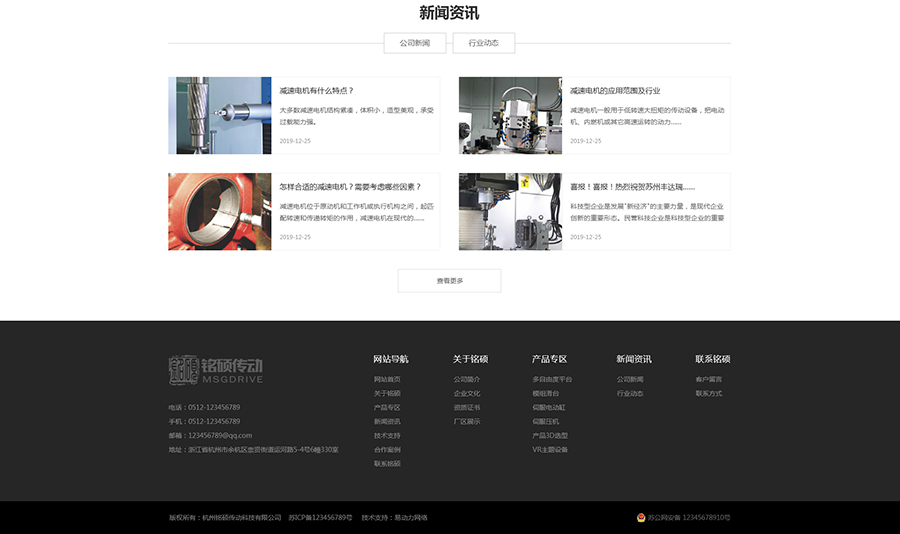Click the police badge icon in footer
Screen dimensions: 900x534
[641, 517]
